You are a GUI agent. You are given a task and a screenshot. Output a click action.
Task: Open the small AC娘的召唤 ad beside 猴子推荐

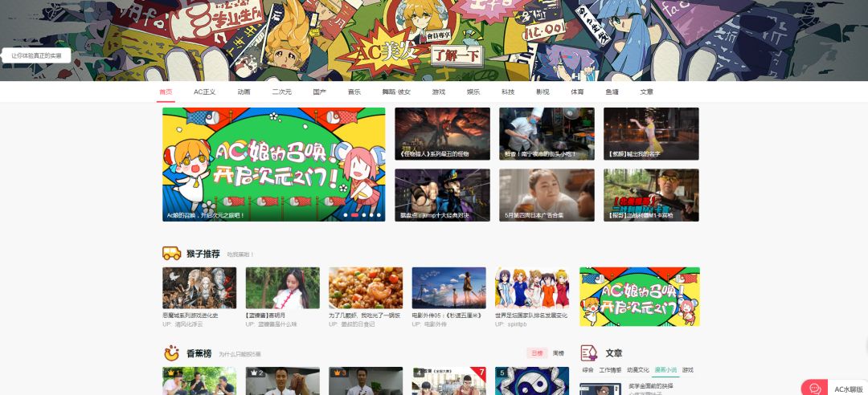[x=640, y=296]
